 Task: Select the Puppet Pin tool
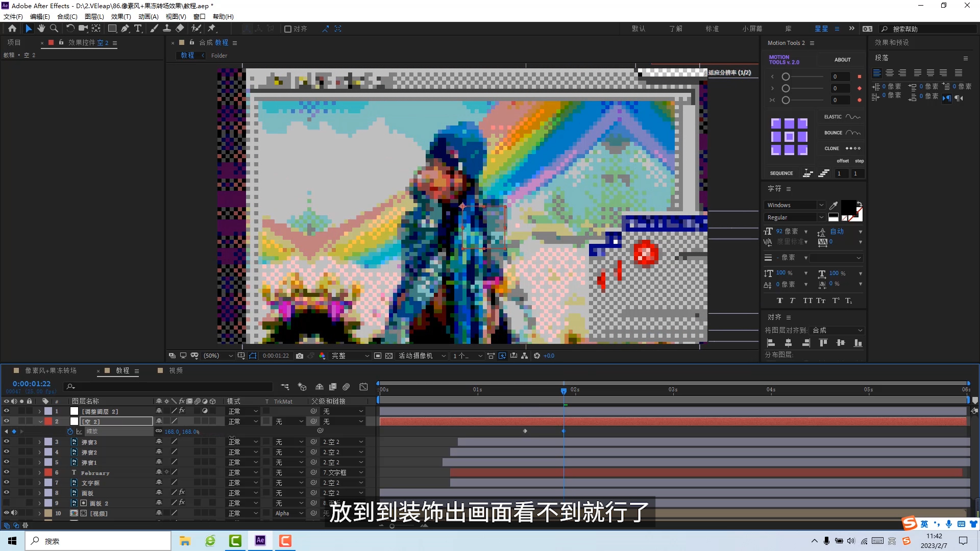212,29
